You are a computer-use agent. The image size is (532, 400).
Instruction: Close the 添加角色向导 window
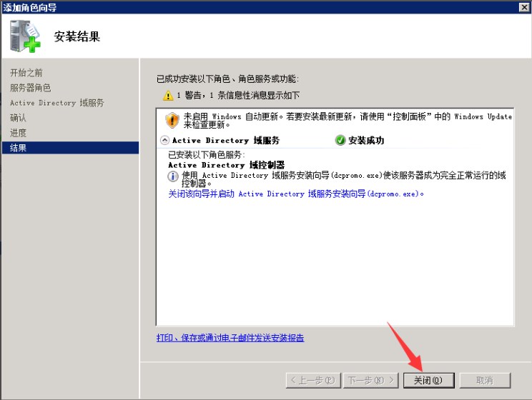[x=524, y=7]
